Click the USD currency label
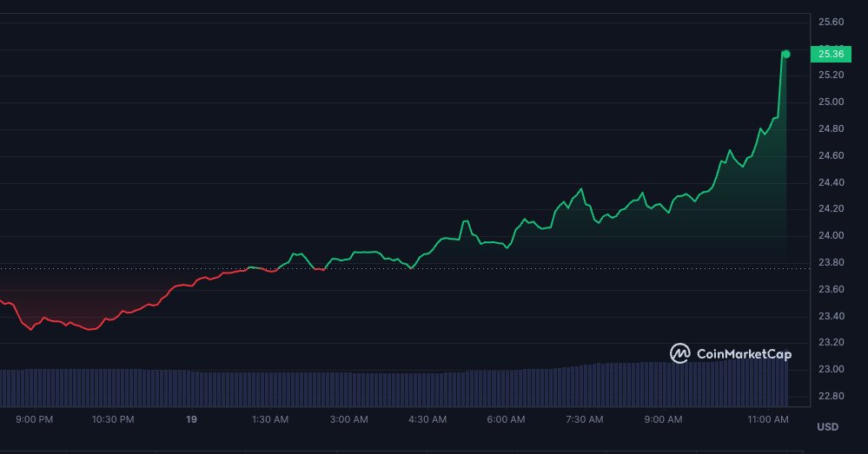The width and height of the screenshot is (868, 454). 827,427
